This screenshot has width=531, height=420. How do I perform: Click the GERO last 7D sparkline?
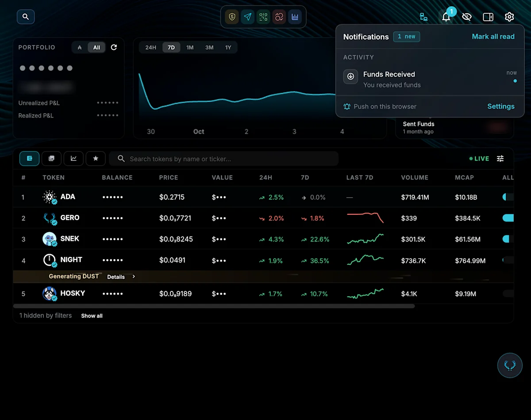[x=366, y=218]
